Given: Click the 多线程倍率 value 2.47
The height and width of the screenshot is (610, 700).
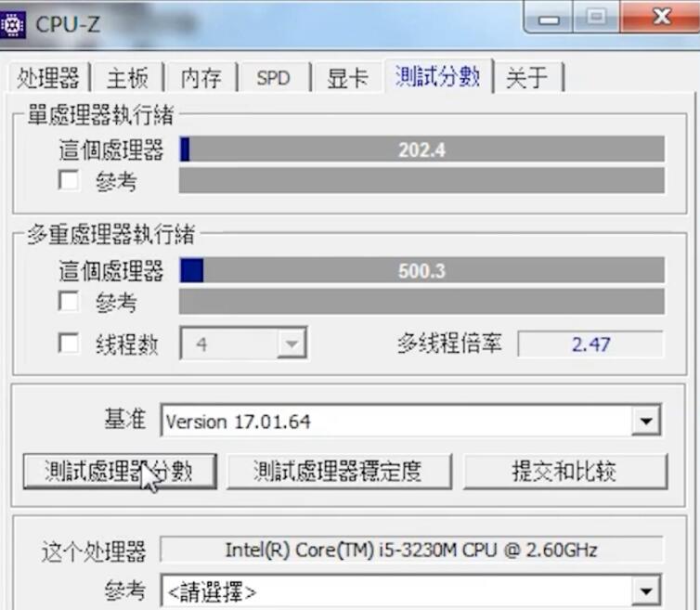Looking at the screenshot, I should (590, 344).
